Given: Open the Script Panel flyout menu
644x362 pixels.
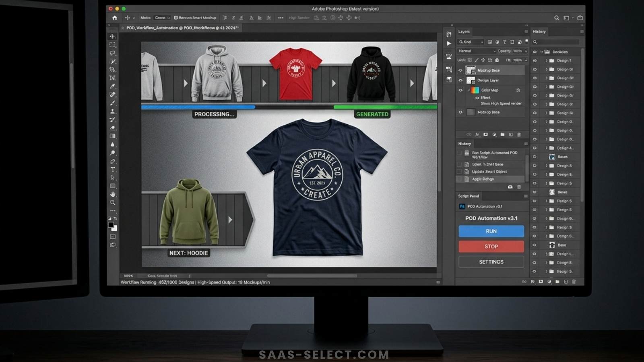Looking at the screenshot, I should (526, 196).
